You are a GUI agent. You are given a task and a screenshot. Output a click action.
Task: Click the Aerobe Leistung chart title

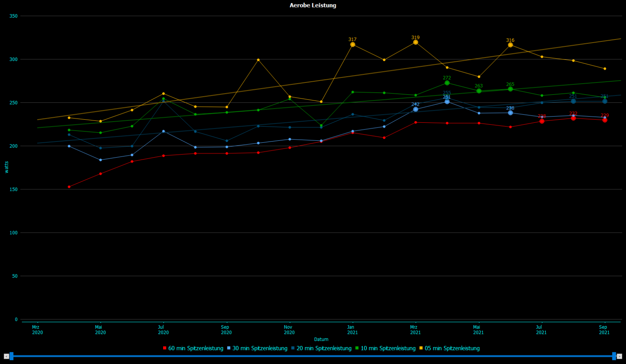pos(313,5)
